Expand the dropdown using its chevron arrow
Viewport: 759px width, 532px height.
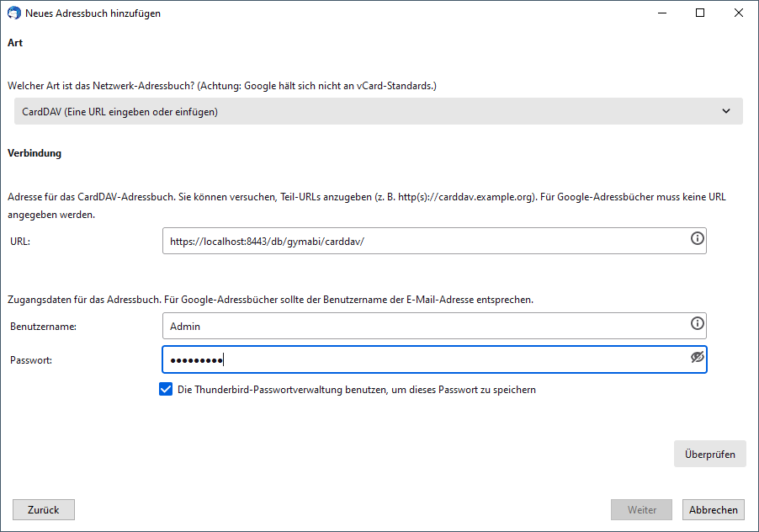pos(726,111)
